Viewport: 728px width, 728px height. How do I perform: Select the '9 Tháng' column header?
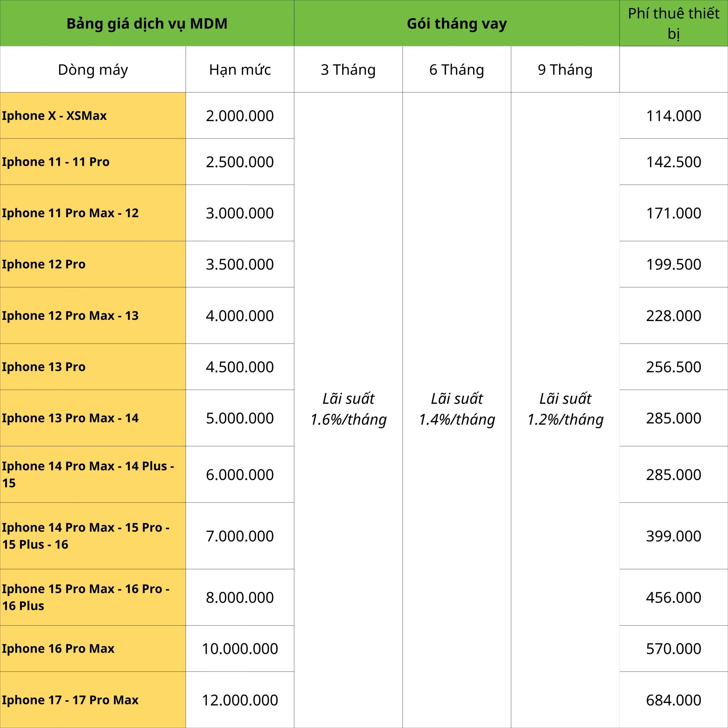click(565, 70)
